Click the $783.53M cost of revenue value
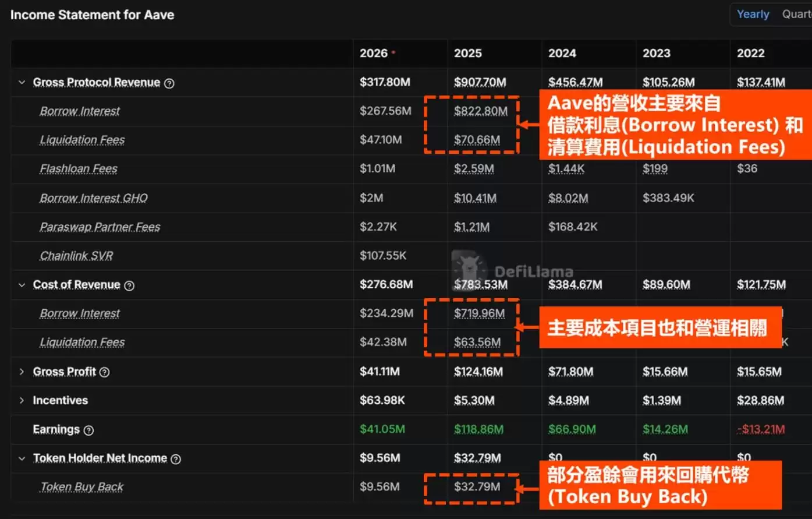This screenshot has height=519, width=812. click(480, 284)
